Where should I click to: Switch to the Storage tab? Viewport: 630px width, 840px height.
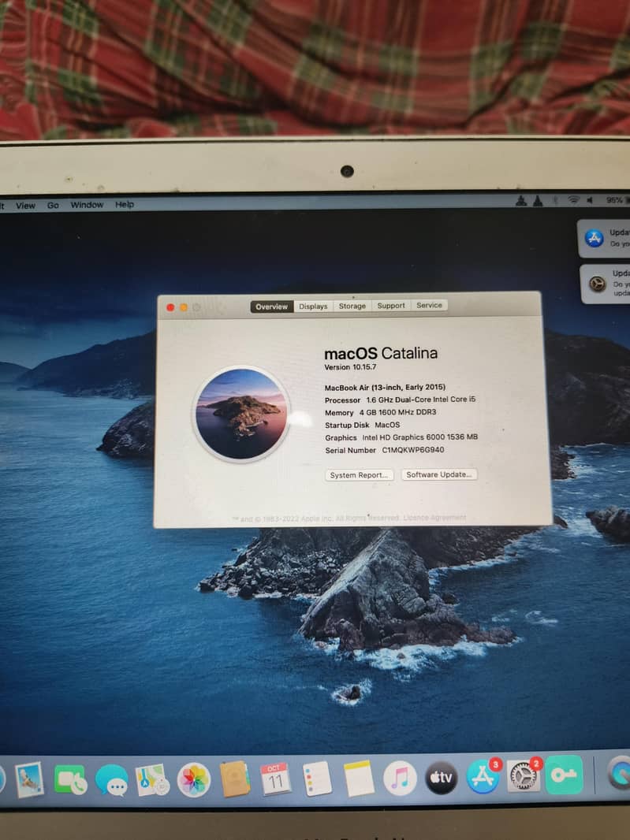[352, 306]
